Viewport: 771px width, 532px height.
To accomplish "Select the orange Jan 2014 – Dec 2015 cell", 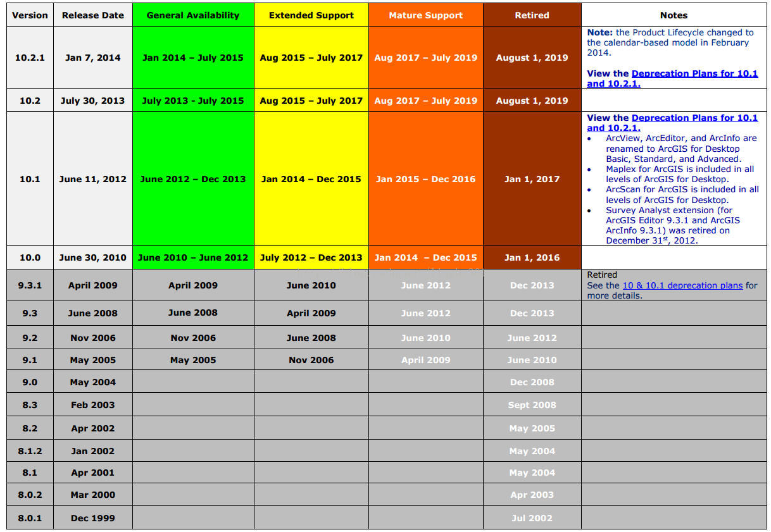I will point(426,257).
